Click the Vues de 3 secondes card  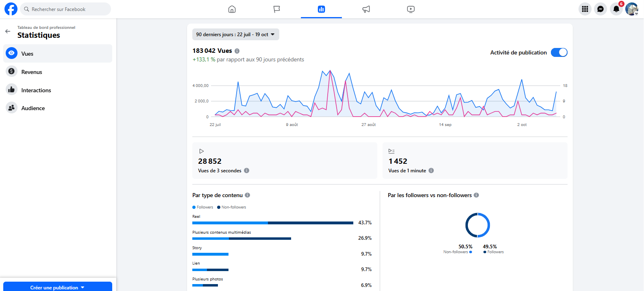284,161
